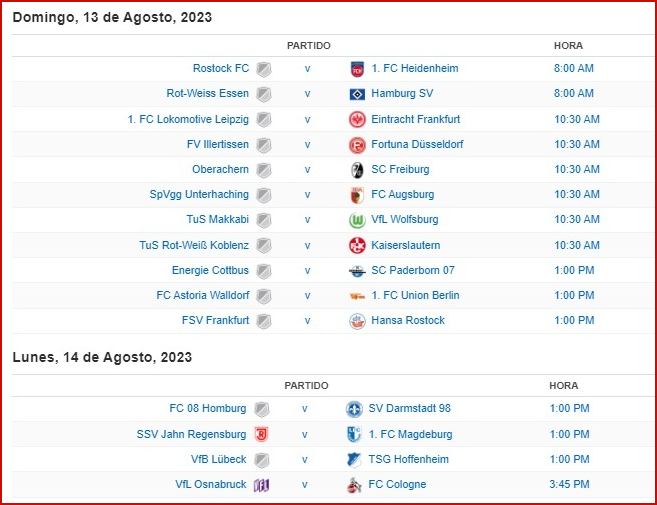
Task: Click the v link between Energie Cottbus and Paderborn
Action: point(308,270)
